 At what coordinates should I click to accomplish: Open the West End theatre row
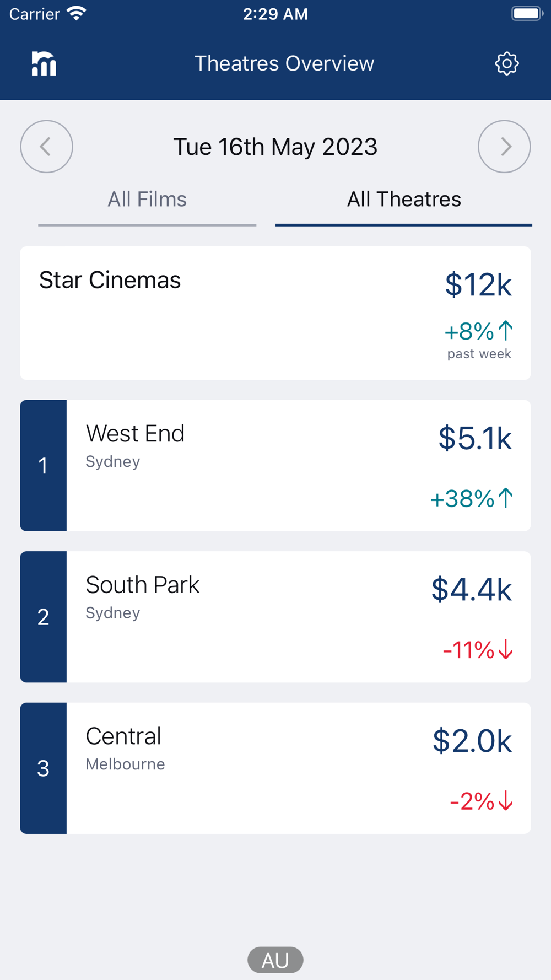(298, 466)
